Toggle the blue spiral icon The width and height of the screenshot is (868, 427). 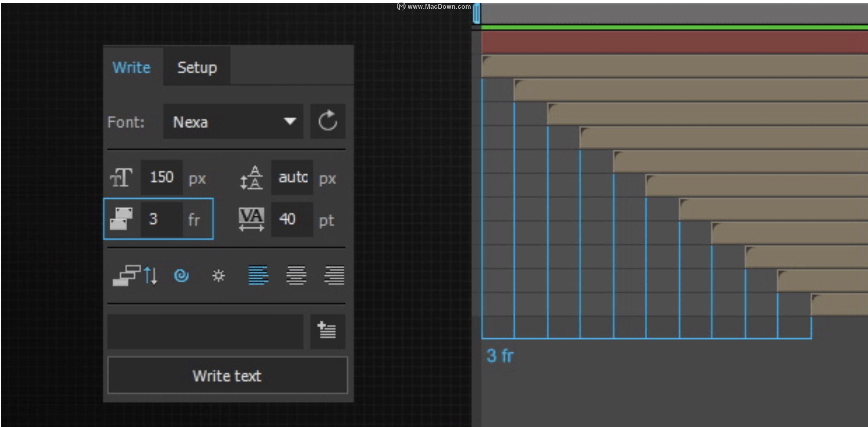pos(181,276)
